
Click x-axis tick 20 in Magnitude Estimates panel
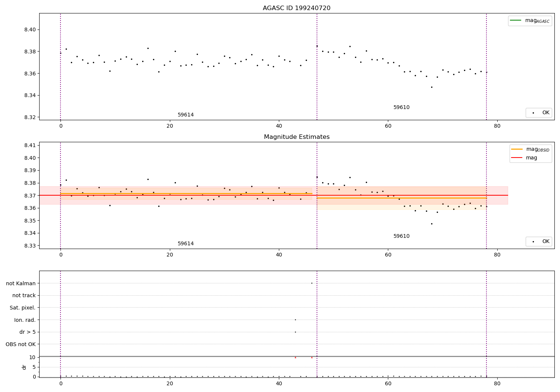click(x=170, y=255)
